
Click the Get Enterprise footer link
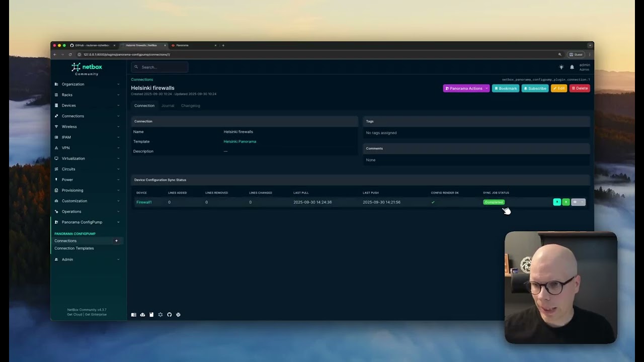click(96, 314)
